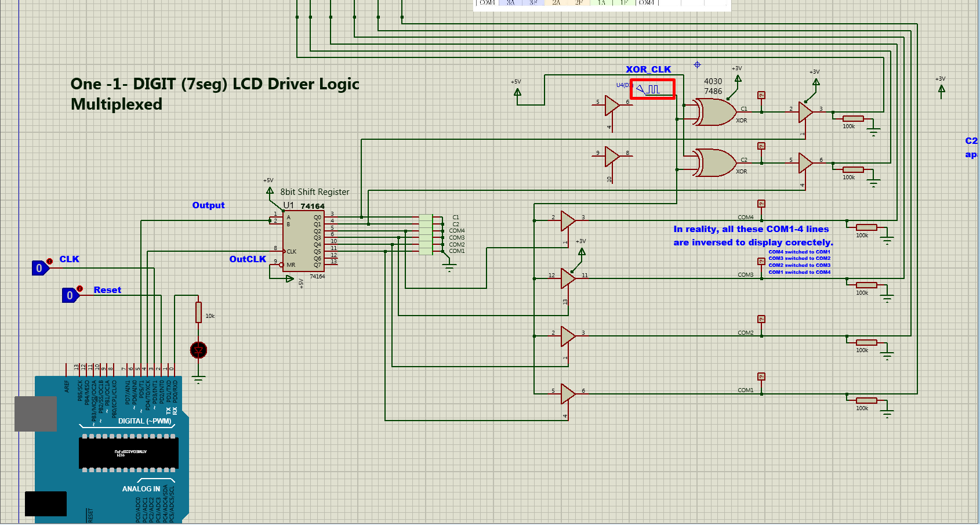
Task: Select the ground symbol under the resistor pack
Action: [449, 268]
